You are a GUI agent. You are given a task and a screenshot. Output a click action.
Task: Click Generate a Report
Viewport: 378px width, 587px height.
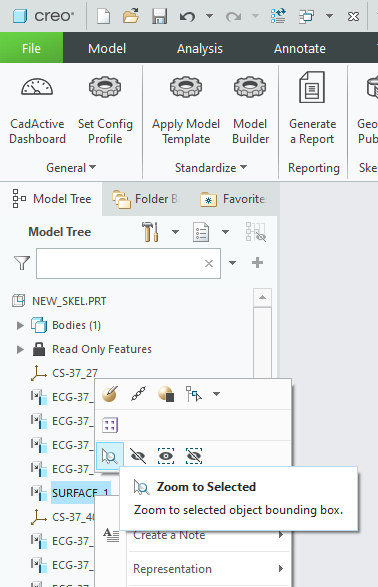(313, 109)
